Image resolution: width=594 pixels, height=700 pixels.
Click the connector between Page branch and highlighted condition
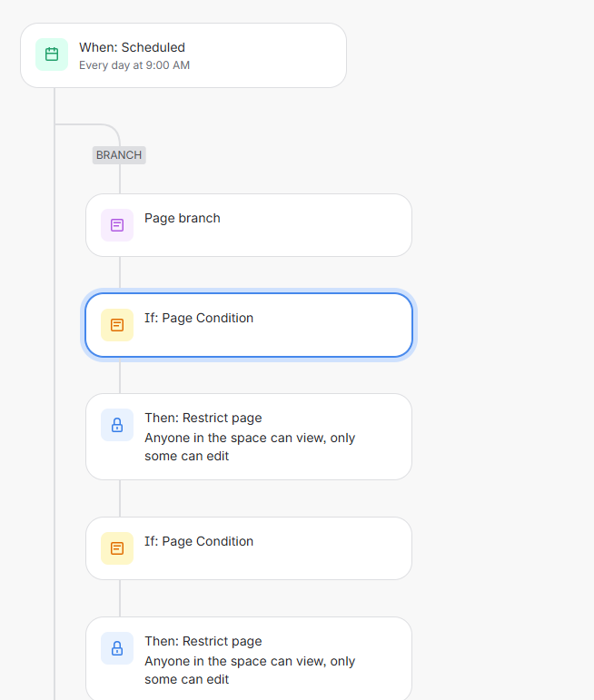coord(120,272)
